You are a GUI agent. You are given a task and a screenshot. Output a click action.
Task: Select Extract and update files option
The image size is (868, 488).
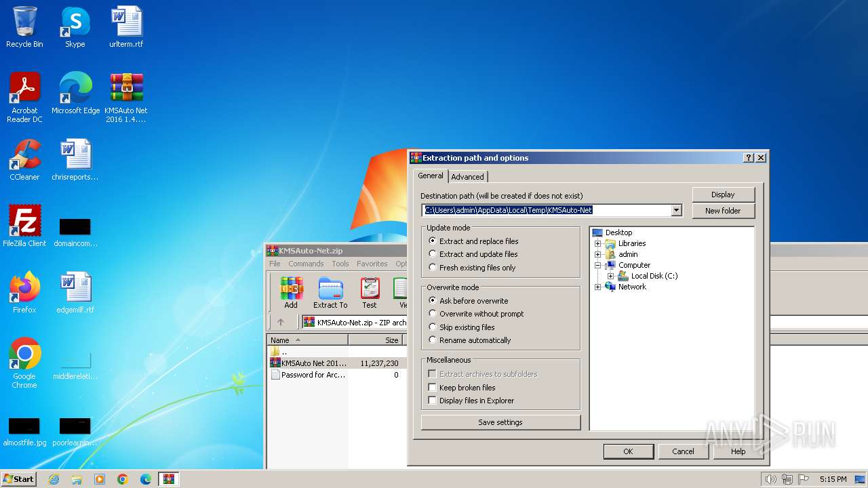[473, 254]
